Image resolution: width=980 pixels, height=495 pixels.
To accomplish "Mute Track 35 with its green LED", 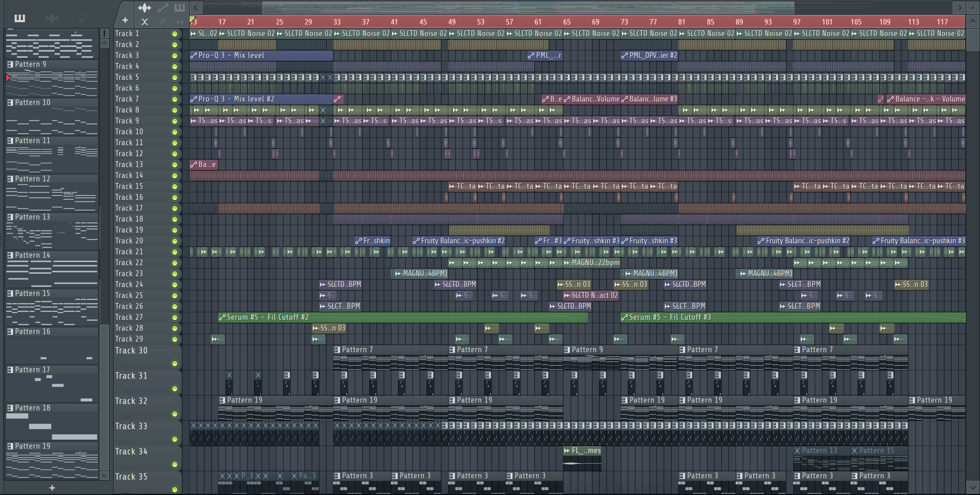I will 175,490.
